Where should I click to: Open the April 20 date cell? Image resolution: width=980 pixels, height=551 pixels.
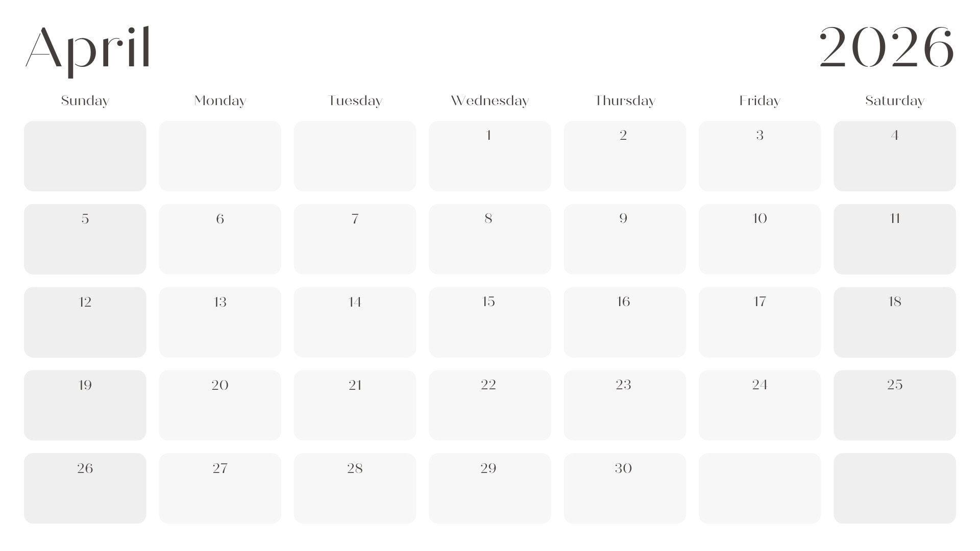(x=220, y=405)
